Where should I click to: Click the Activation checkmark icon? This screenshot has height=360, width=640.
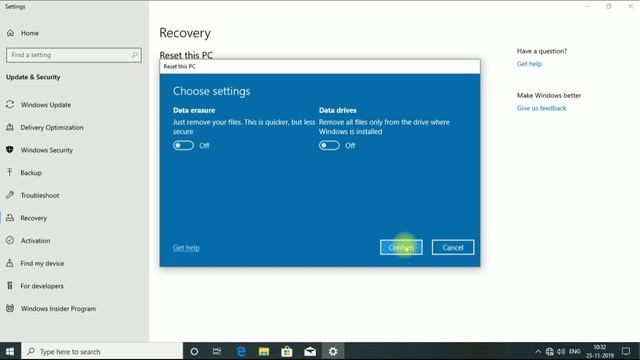click(10, 240)
